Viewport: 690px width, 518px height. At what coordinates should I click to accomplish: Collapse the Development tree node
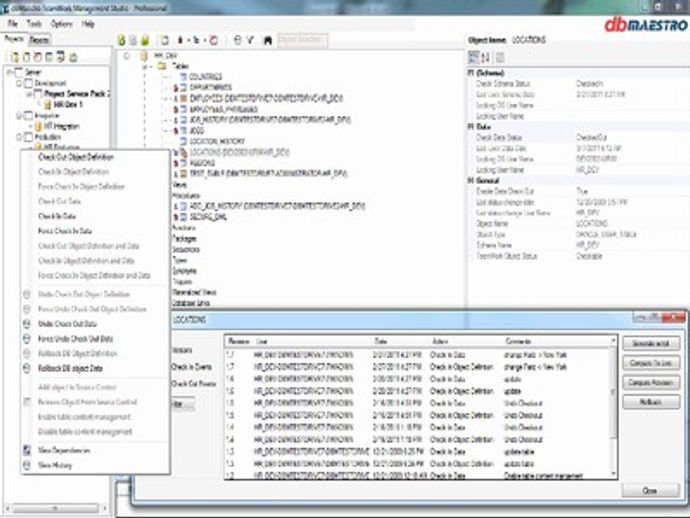[x=19, y=83]
